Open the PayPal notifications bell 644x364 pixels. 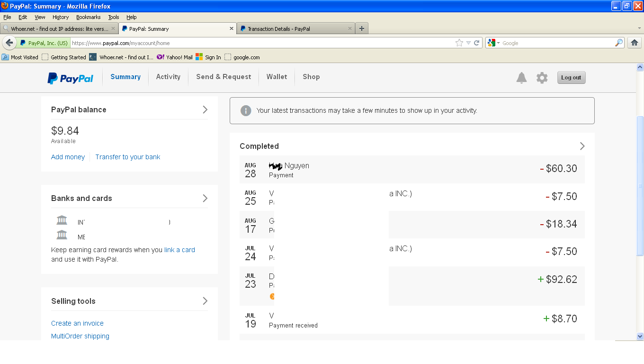click(521, 78)
